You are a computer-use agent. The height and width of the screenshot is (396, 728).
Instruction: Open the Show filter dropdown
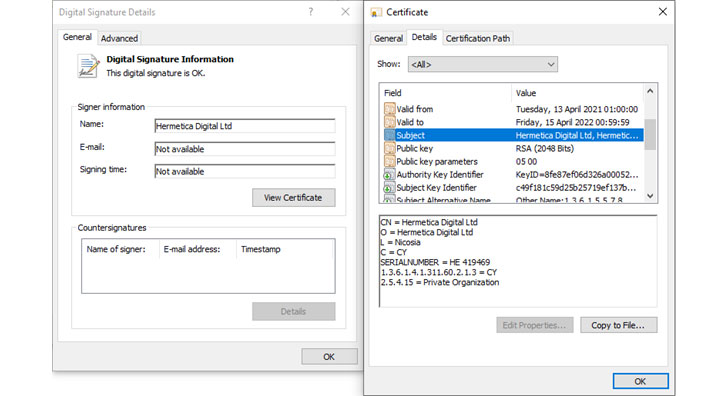coord(483,65)
